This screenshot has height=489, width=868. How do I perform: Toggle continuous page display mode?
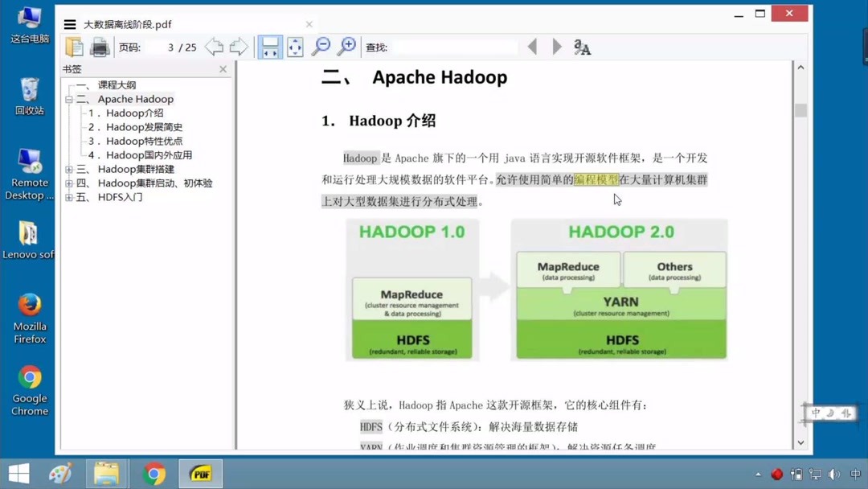coord(272,47)
